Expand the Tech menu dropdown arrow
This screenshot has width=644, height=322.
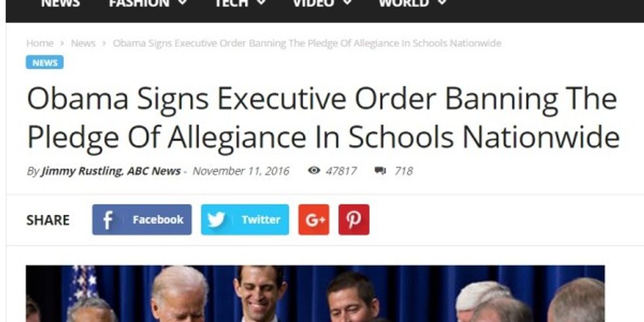(261, 3)
